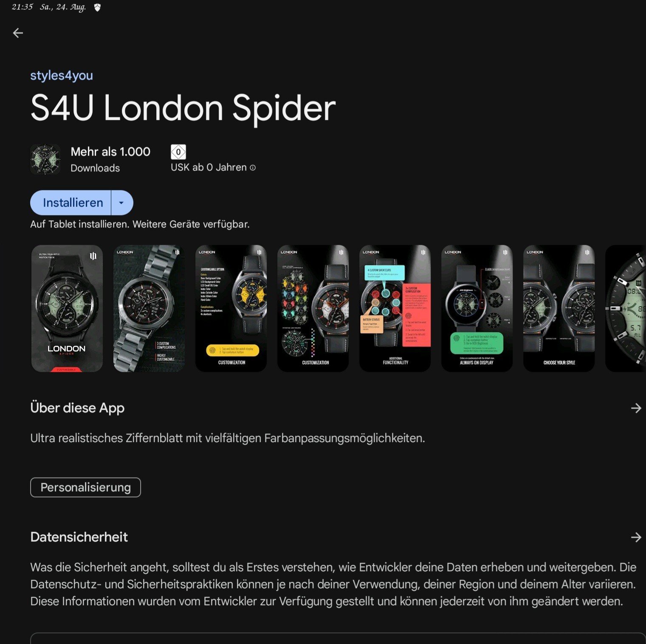
Task: Select the Personalisierung category chip
Action: (85, 487)
